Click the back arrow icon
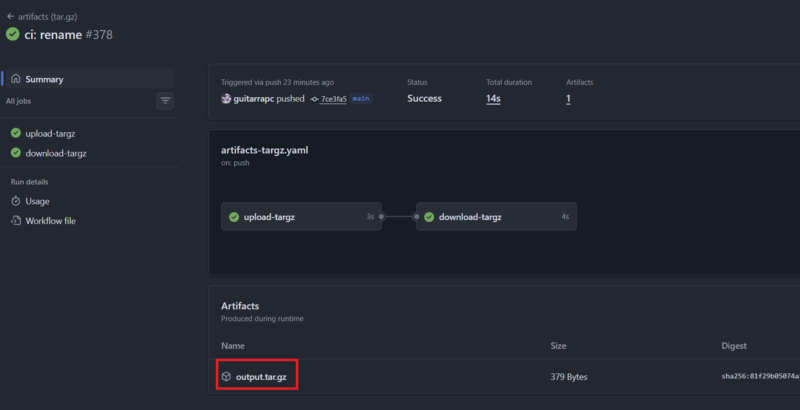Screen dimensions: 800x410 [10, 17]
